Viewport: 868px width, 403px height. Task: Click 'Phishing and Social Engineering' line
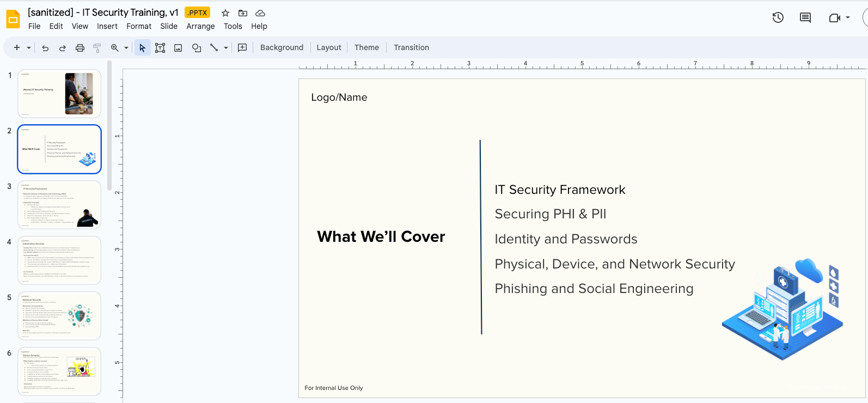(594, 289)
